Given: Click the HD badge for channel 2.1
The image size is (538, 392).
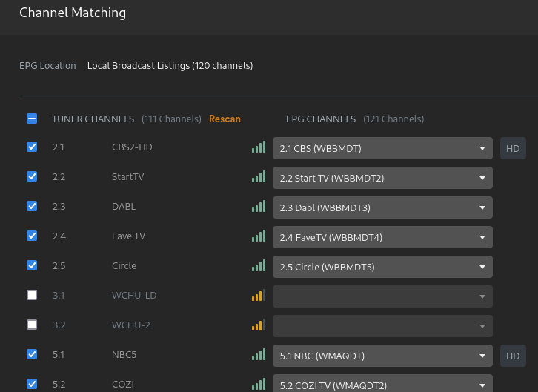Looking at the screenshot, I should click(x=513, y=148).
